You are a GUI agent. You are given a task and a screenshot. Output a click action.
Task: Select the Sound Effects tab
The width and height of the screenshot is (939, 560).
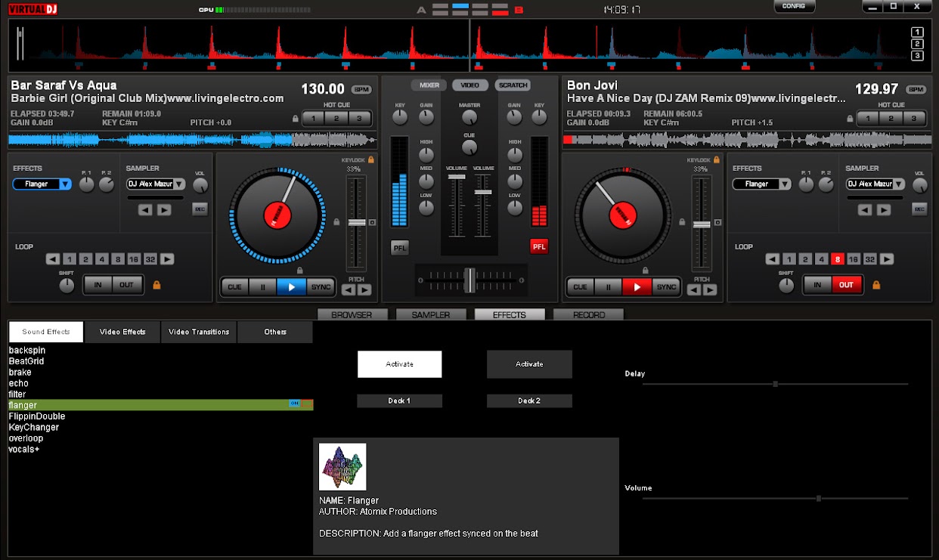tap(46, 332)
